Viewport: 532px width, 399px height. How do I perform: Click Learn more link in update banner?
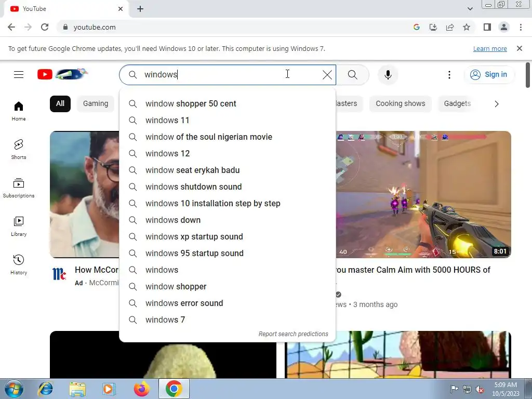(x=490, y=48)
